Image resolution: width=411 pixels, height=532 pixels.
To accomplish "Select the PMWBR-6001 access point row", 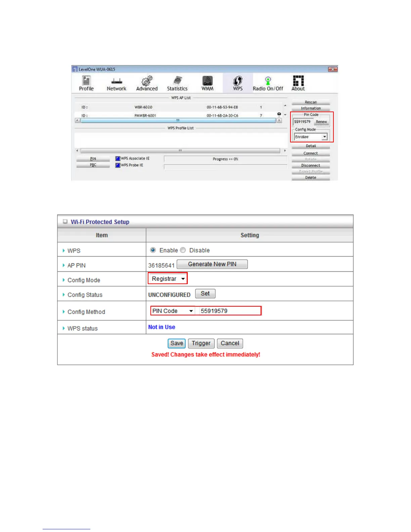I will click(x=178, y=115).
